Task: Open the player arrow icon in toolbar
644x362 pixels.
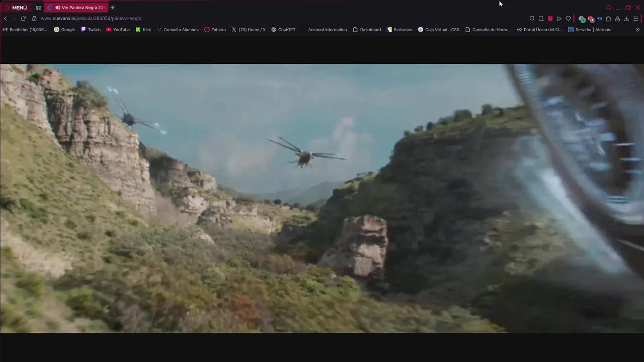Action: click(x=559, y=19)
